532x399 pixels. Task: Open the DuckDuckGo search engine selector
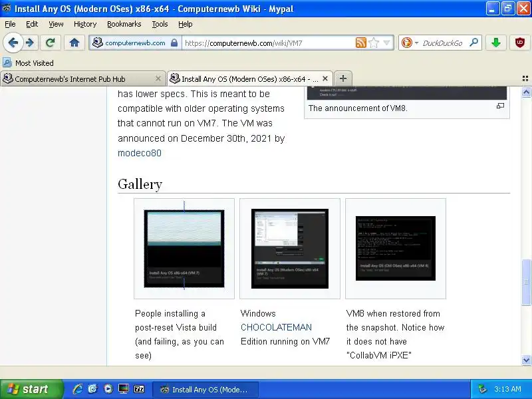pos(410,43)
